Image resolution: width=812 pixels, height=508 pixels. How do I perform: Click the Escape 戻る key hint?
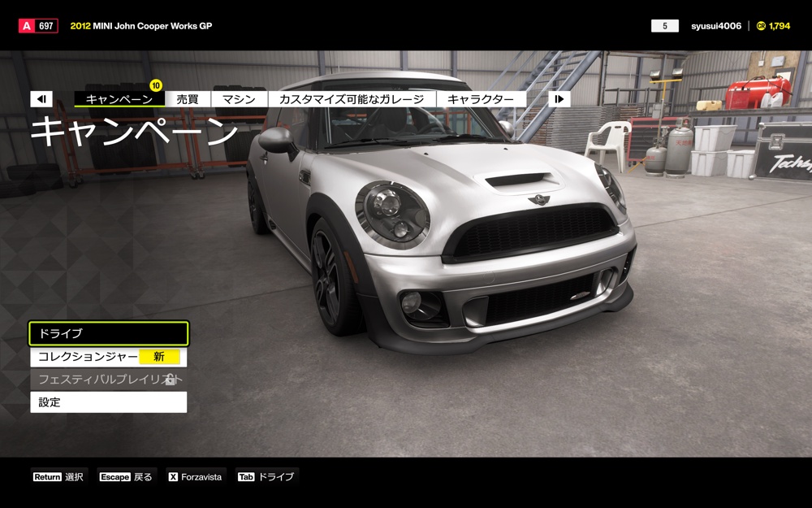pyautogui.click(x=127, y=477)
